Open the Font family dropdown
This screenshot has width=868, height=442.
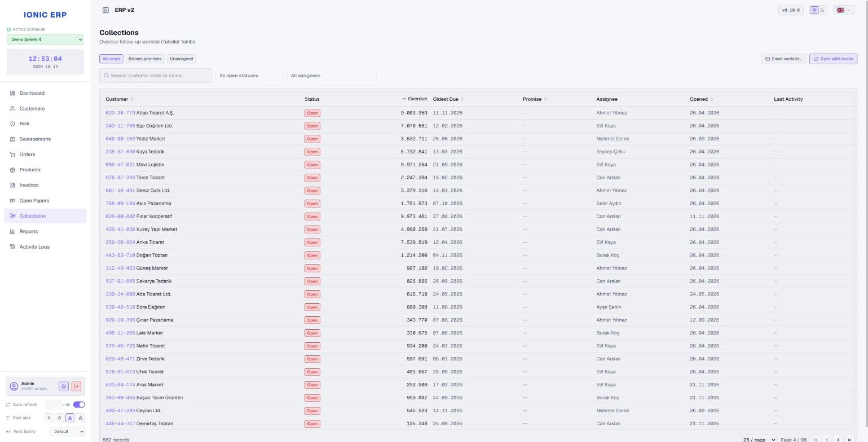67,431
